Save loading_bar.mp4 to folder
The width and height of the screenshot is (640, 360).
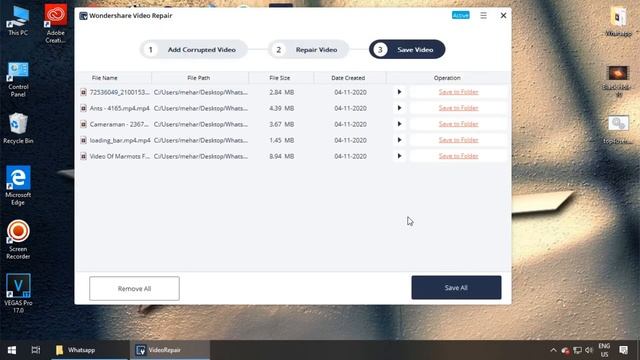coord(458,140)
